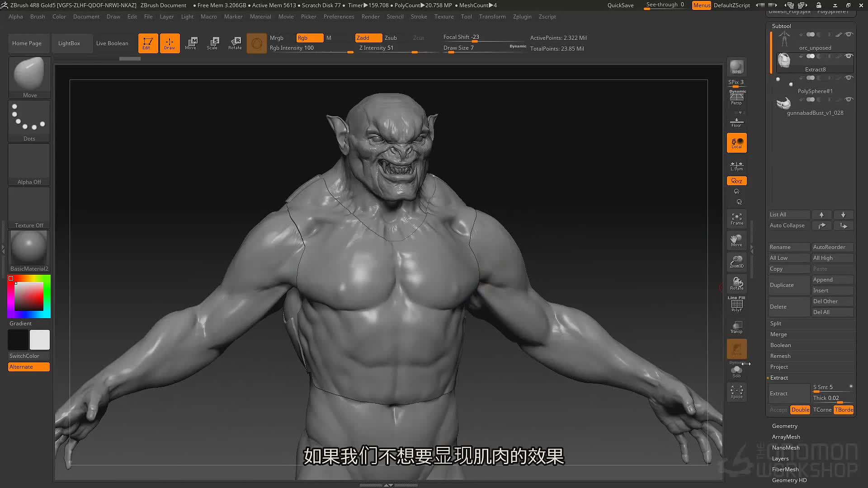The image size is (868, 488).
Task: Collapse the Extract subtool section
Action: pyautogui.click(x=779, y=378)
